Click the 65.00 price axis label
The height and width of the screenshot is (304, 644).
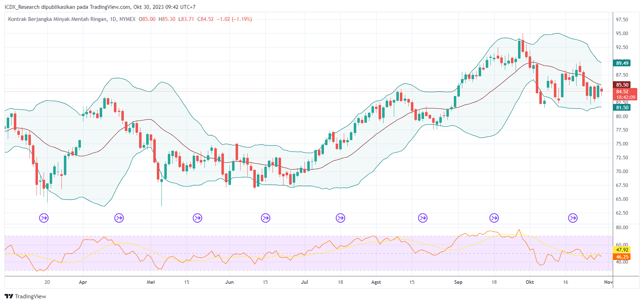[x=622, y=199]
